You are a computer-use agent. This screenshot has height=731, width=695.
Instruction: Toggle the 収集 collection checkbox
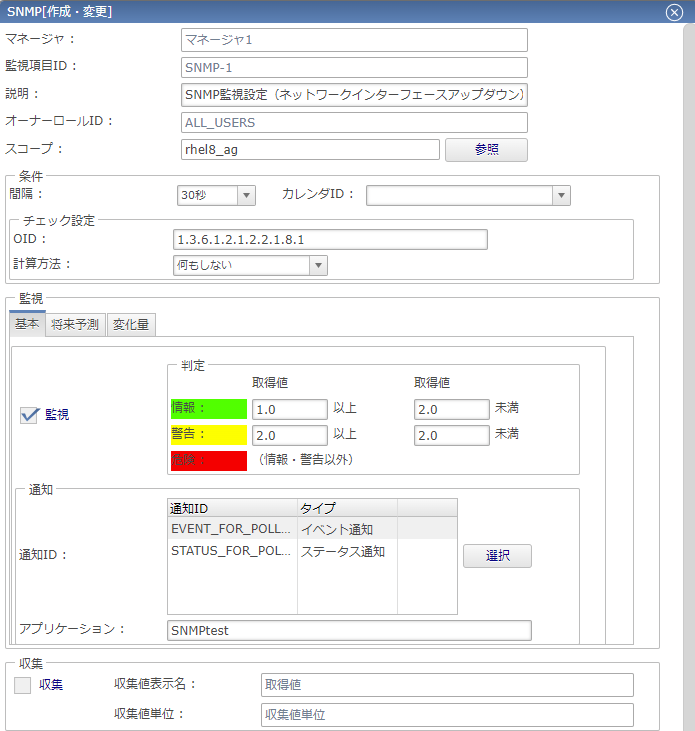tap(22, 685)
